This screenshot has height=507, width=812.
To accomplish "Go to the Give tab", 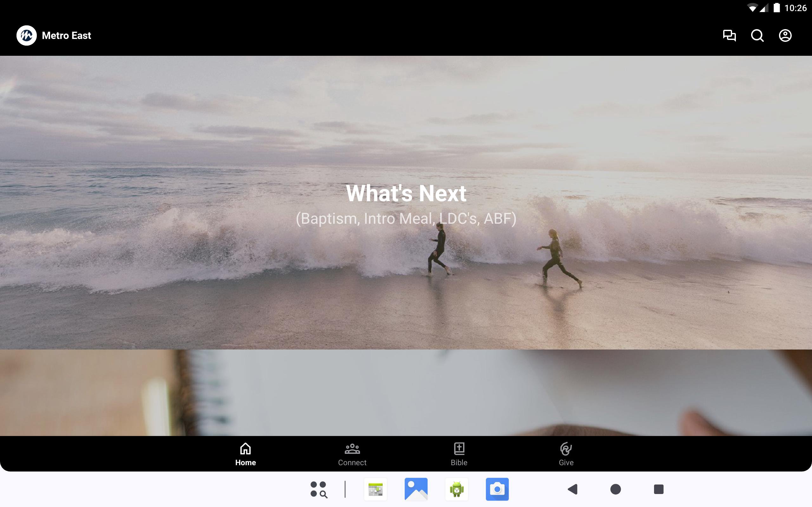I will (x=566, y=454).
